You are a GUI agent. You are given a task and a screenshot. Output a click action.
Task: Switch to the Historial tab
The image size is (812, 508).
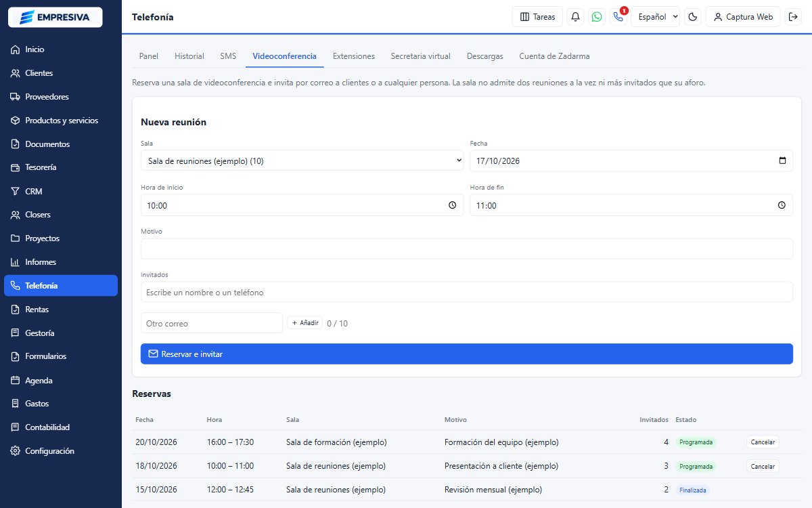189,56
